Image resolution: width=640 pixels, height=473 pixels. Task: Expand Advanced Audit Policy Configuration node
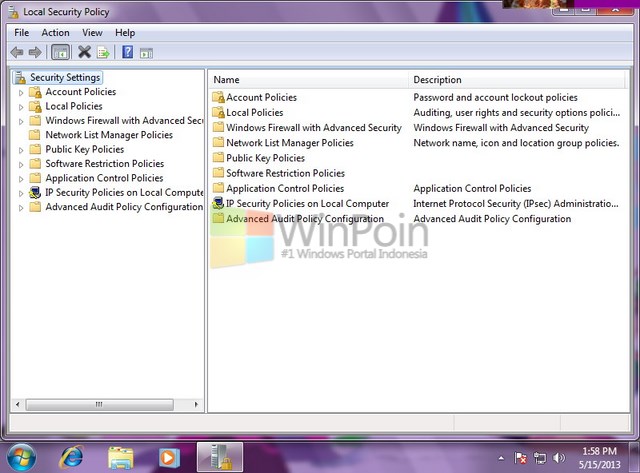(21, 208)
